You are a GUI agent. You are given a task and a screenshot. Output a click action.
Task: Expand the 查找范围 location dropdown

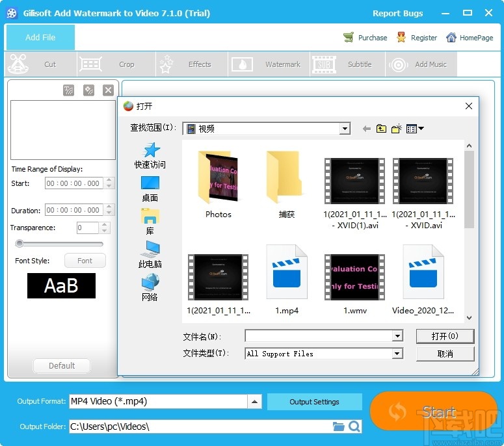click(345, 129)
